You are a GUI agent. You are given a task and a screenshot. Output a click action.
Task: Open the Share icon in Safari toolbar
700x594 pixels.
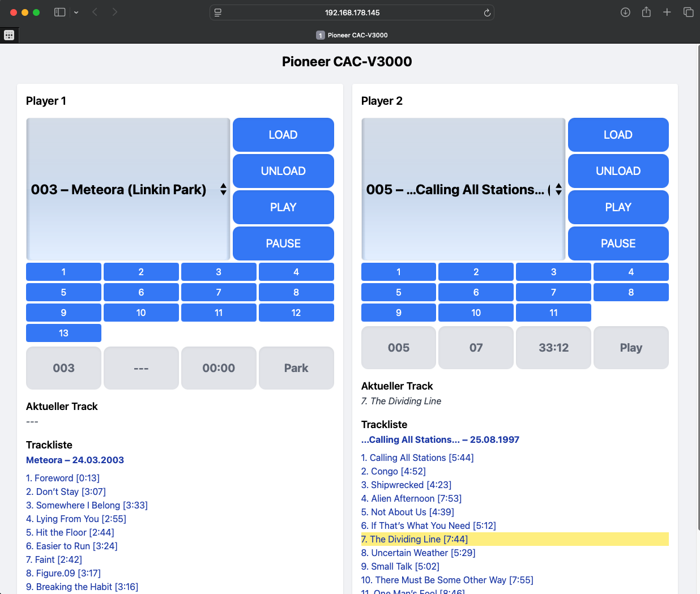pyautogui.click(x=646, y=12)
